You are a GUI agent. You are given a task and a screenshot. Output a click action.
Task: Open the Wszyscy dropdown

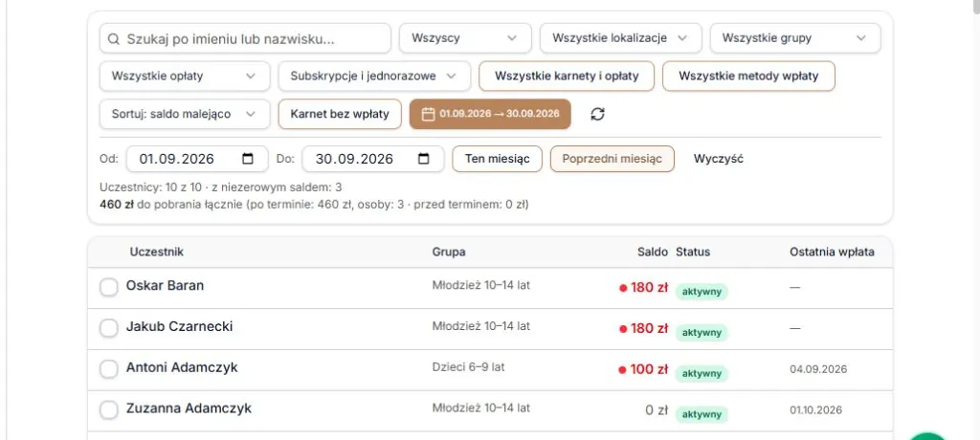466,38
